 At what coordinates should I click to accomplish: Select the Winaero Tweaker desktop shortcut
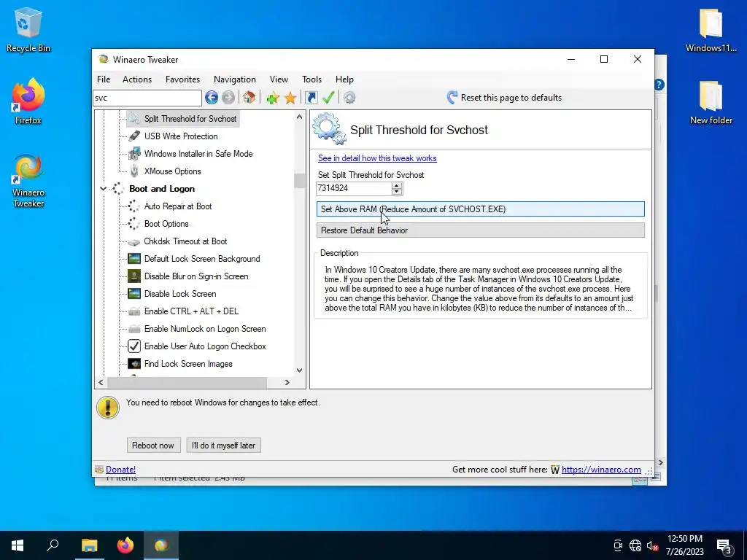tap(28, 182)
